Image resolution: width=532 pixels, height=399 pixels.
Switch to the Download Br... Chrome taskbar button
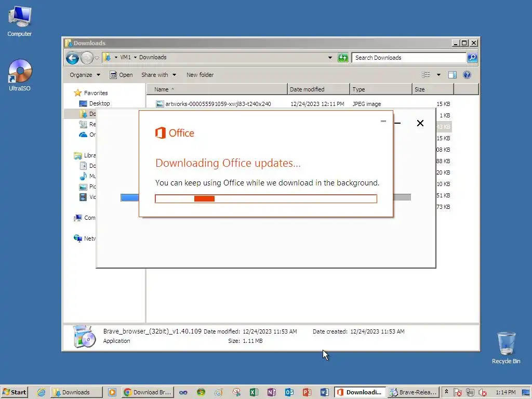pyautogui.click(x=148, y=392)
